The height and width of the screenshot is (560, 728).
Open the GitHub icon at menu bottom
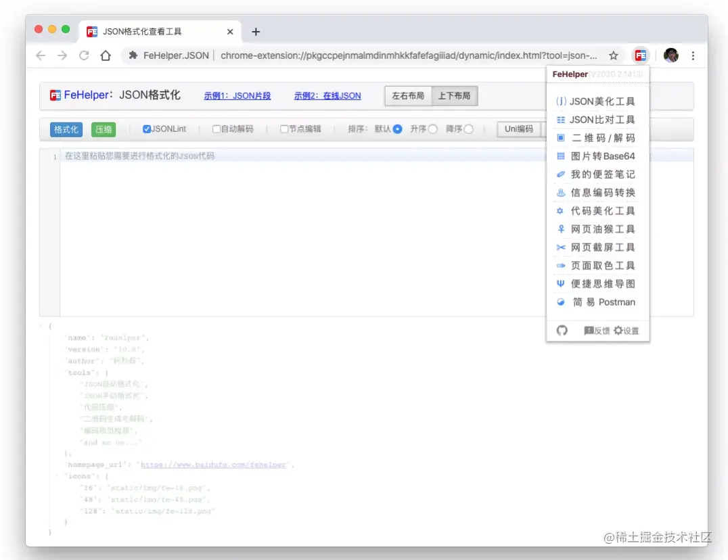pyautogui.click(x=562, y=330)
